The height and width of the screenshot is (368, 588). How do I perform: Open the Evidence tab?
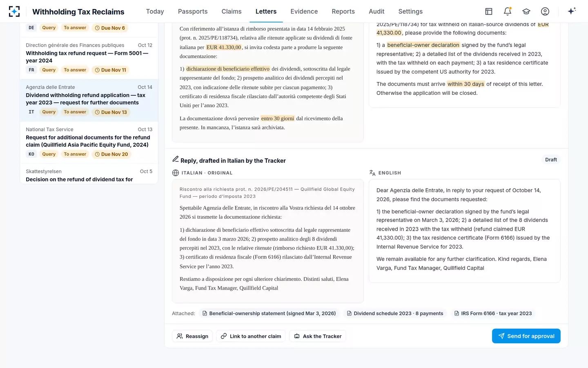(x=304, y=11)
